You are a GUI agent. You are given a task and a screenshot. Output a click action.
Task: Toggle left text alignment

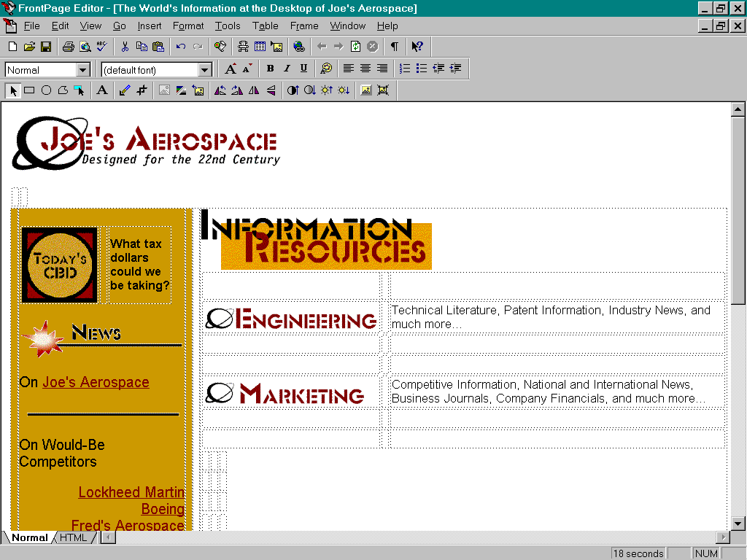click(x=349, y=69)
